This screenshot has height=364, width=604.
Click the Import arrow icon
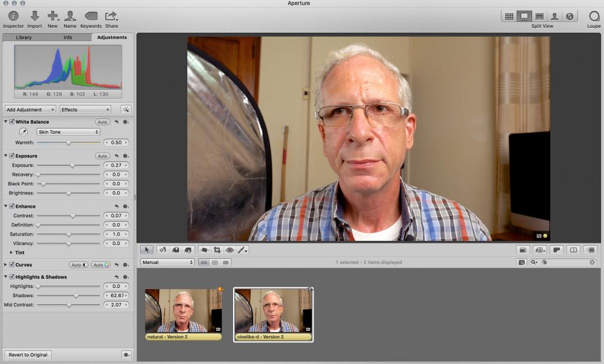point(34,16)
